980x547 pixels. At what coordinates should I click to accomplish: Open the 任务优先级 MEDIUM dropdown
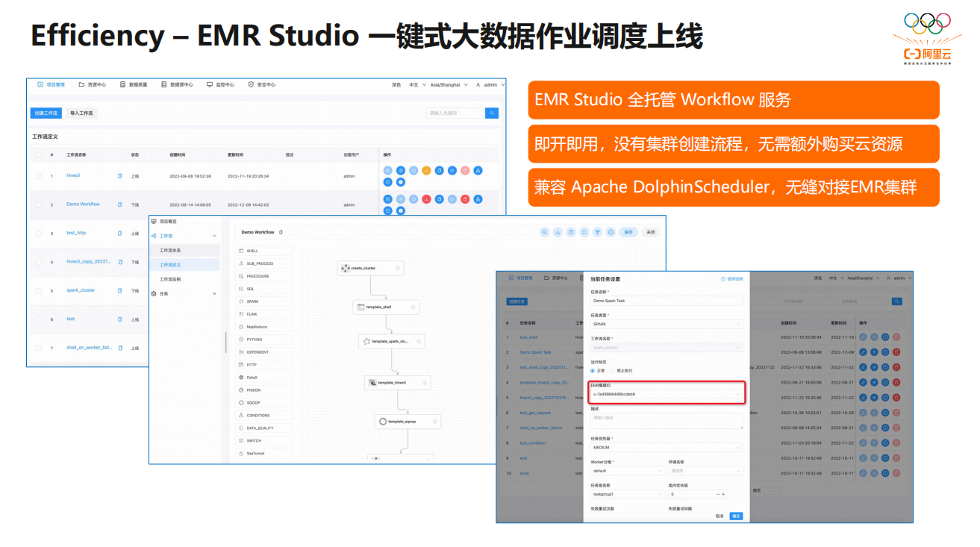666,446
